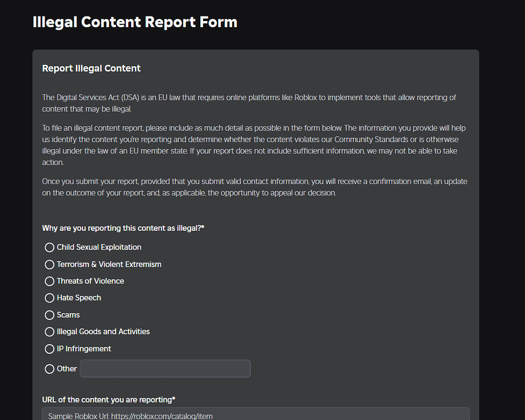This screenshot has height=420, width=525.
Task: Click the IP Infringement option text label
Action: tap(84, 349)
